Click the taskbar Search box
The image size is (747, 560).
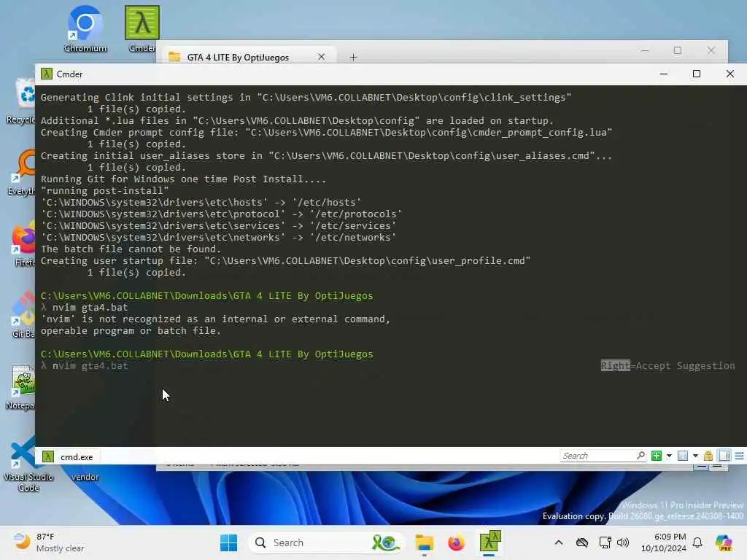pos(326,542)
